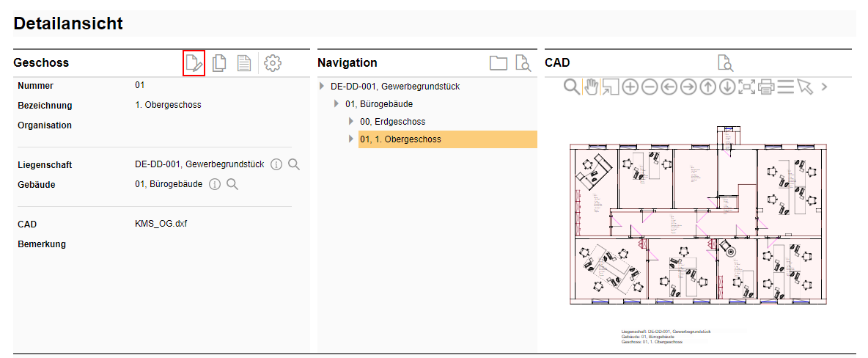
Task: Select the pan hand tool in CAD toolbar
Action: coord(591,87)
